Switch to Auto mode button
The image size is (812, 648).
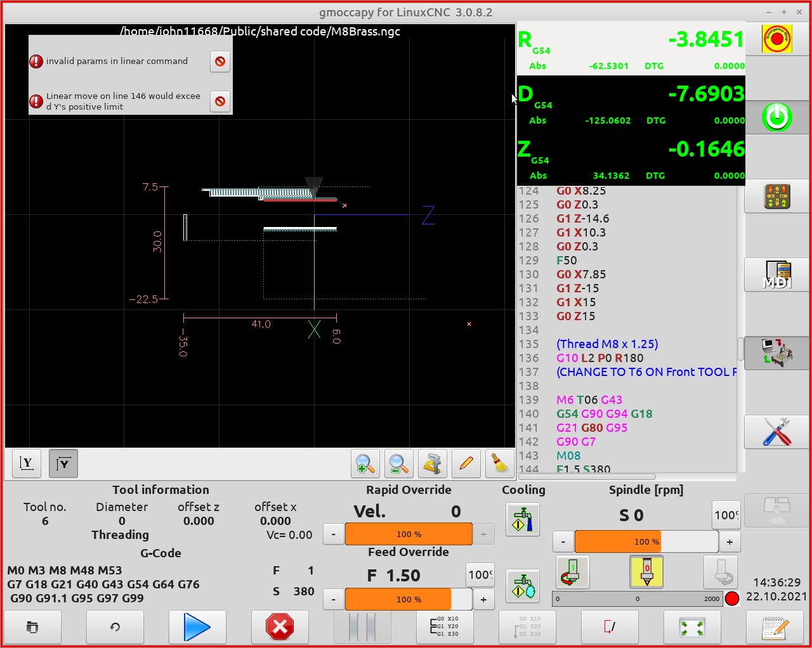click(x=777, y=353)
